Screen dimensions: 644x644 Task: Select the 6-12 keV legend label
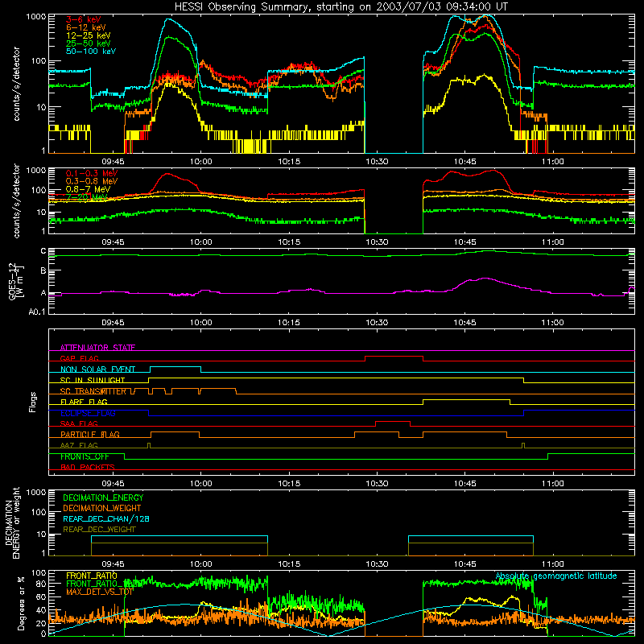[86, 27]
